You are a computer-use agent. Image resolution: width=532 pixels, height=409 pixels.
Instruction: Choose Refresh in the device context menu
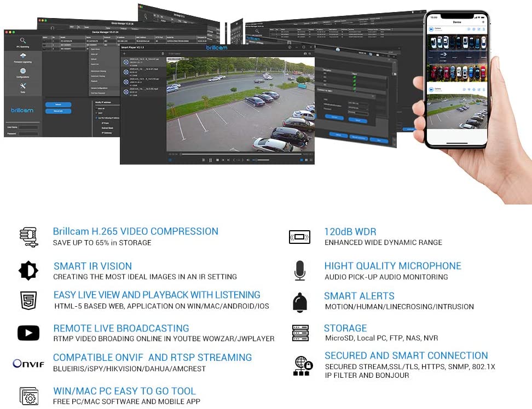(x=94, y=59)
